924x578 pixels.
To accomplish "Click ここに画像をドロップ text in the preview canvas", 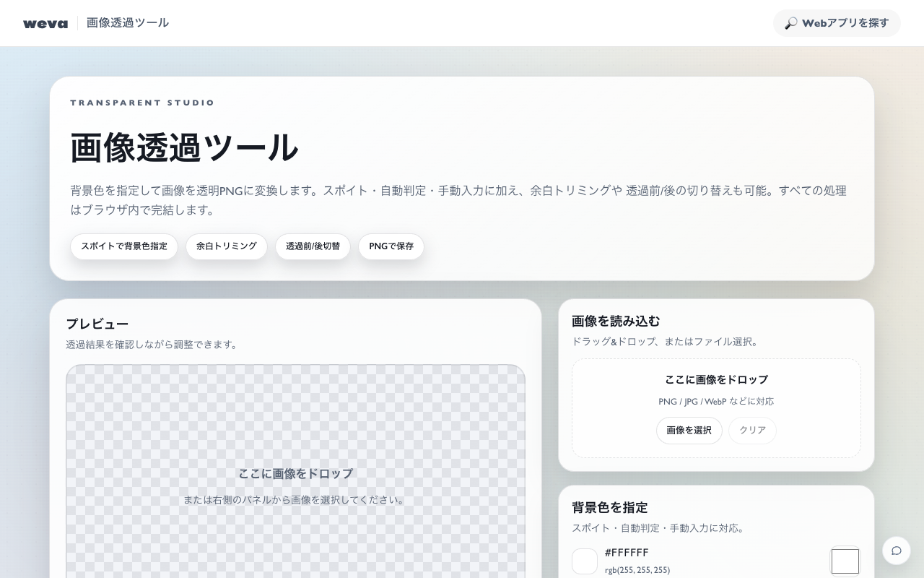I will click(296, 474).
